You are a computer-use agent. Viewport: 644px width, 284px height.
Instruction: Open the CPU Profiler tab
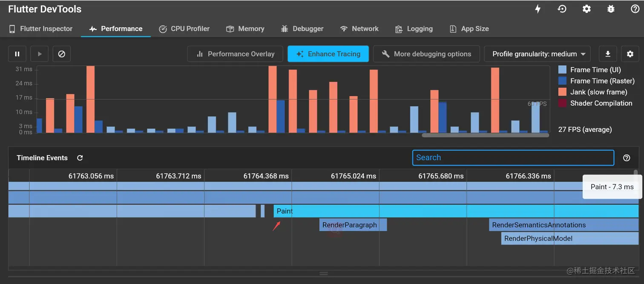184,29
